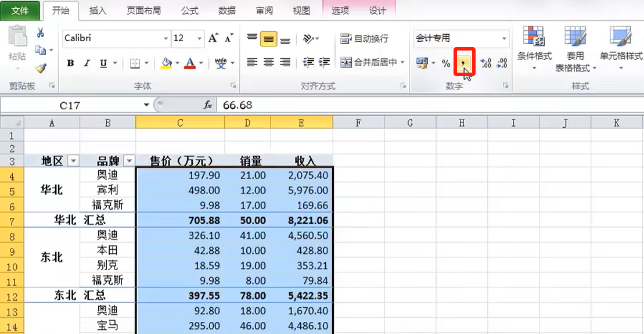Viewport: 644px width, 334px height.
Task: Expand merge options dropdown arrow
Action: click(402, 63)
